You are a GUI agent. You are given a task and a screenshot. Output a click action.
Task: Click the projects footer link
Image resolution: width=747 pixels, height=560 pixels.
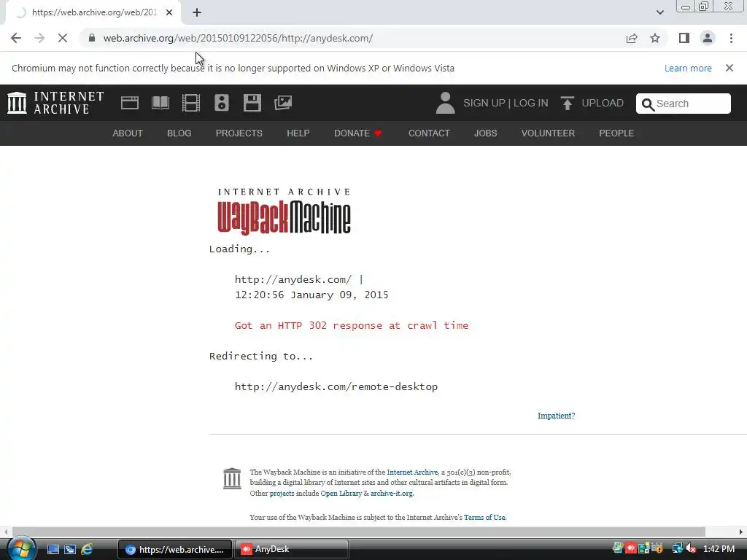pos(282,494)
